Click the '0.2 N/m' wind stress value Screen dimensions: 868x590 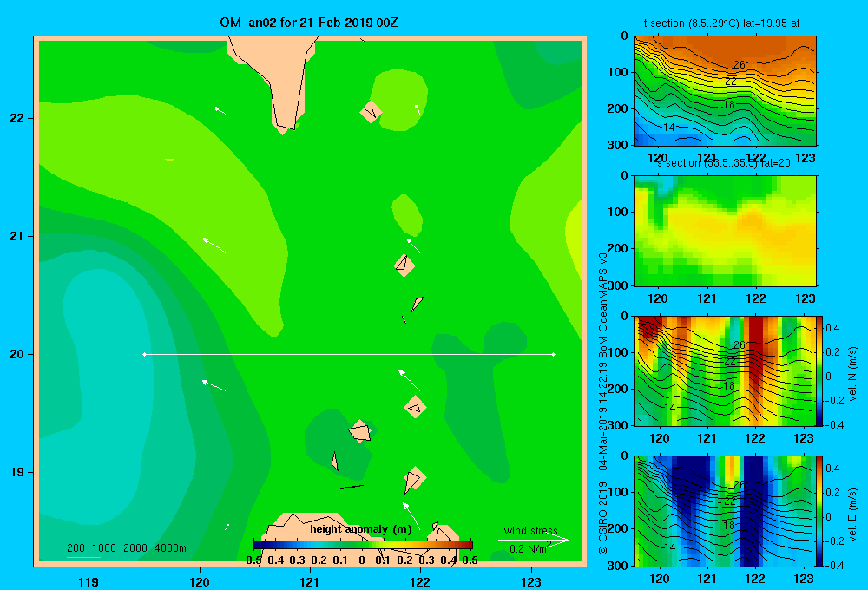point(529,548)
